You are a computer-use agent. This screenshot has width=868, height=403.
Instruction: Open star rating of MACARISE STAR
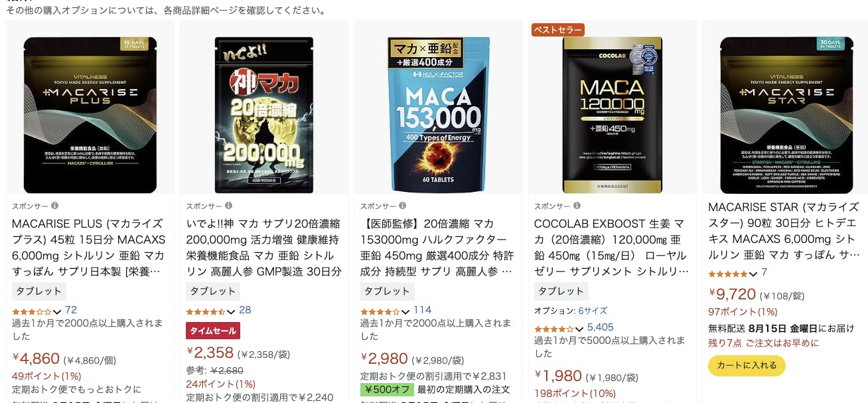coord(728,274)
